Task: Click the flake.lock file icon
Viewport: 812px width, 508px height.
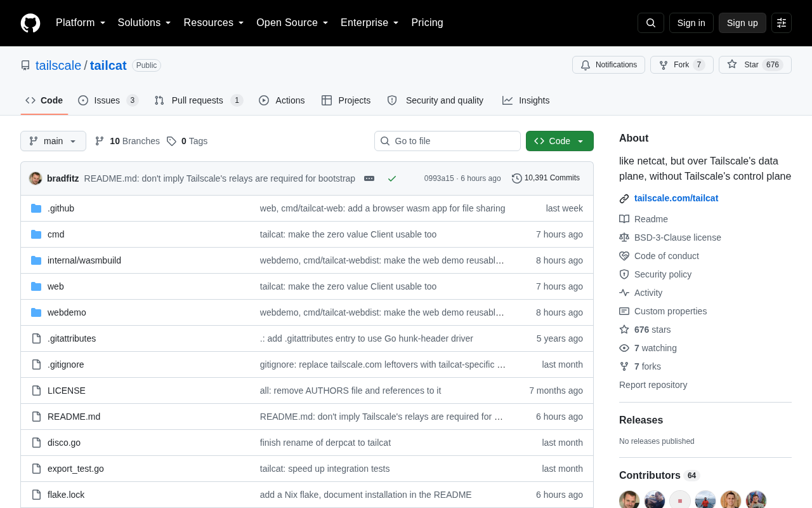Action: [36, 495]
